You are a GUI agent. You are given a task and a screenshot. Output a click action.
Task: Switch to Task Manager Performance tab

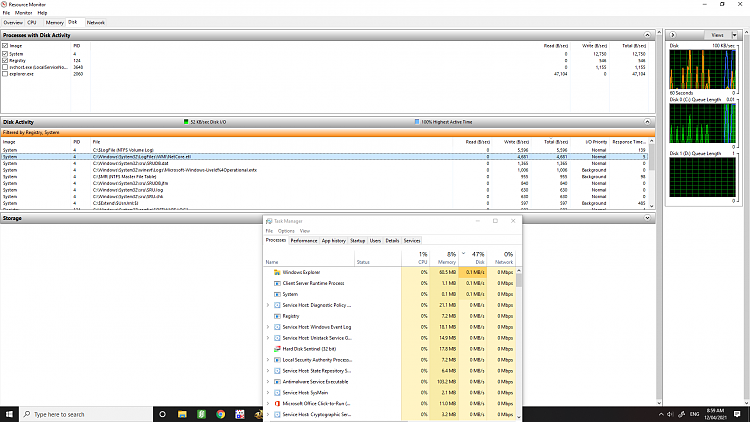[304, 241]
